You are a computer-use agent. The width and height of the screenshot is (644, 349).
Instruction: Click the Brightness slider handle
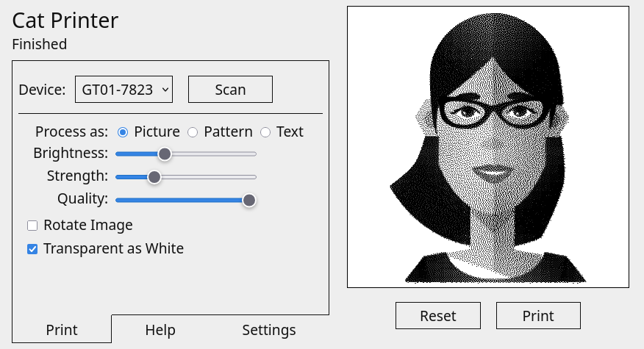(x=165, y=154)
